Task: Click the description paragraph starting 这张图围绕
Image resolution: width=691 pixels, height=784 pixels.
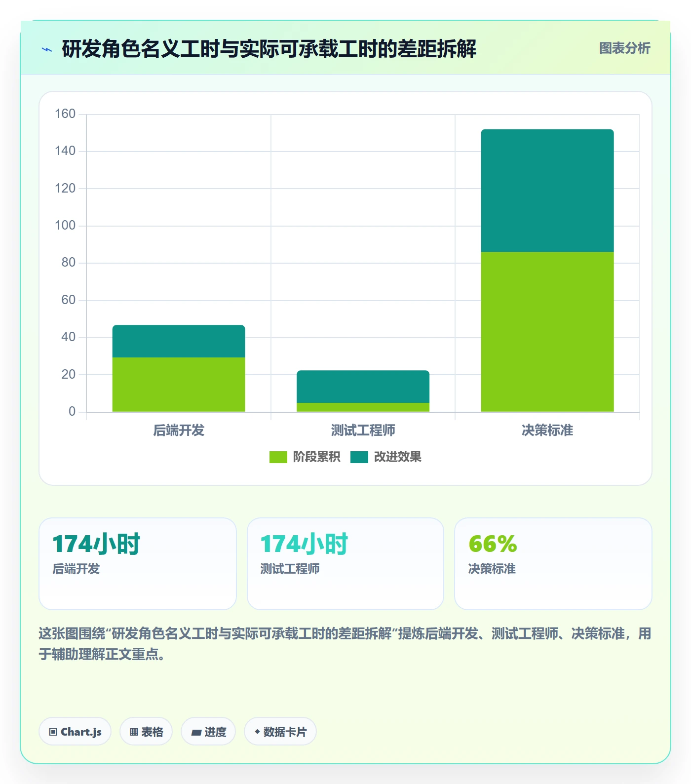Action: 345,644
